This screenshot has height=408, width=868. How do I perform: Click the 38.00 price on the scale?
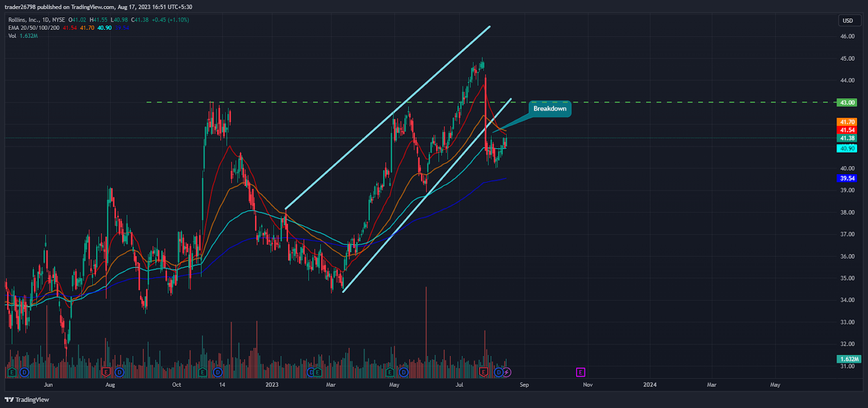pyautogui.click(x=847, y=213)
